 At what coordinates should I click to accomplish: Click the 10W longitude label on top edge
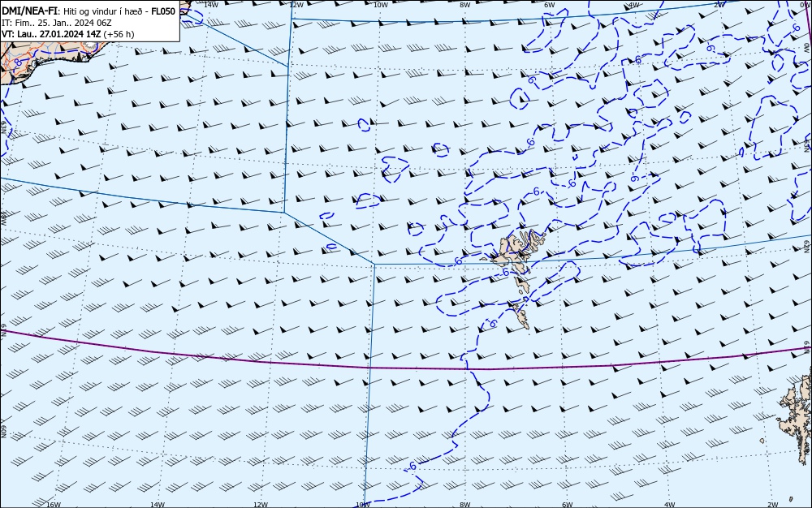coord(380,4)
